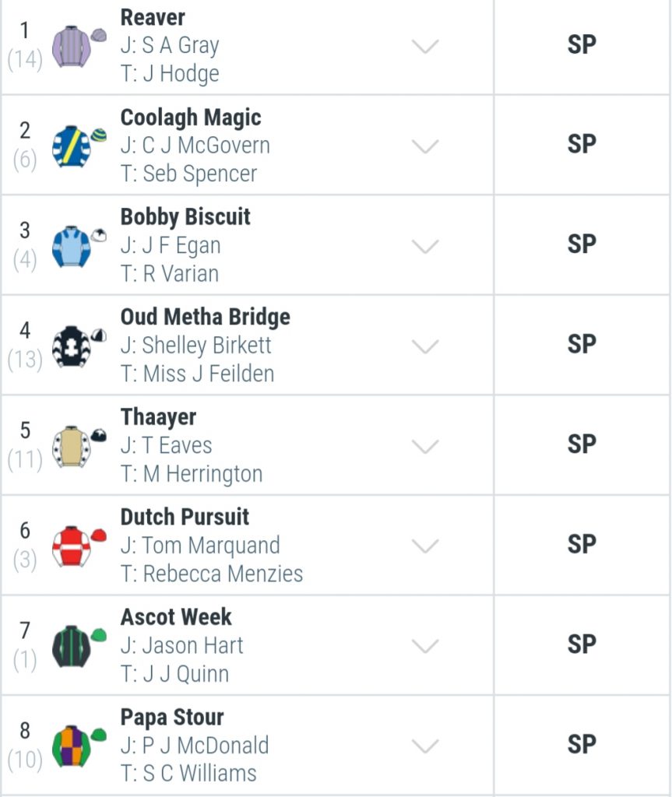Open Oud Metha Bridge details chevron
This screenshot has height=797, width=672.
425,347
